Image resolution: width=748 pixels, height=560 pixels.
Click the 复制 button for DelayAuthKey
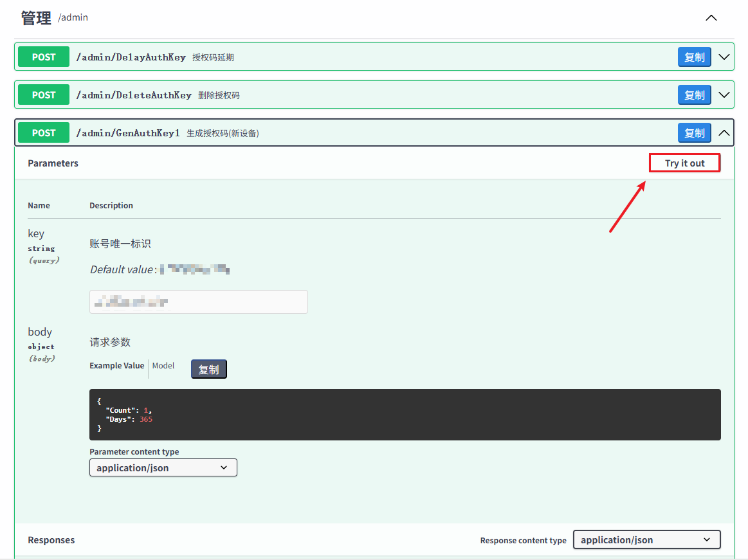pos(694,57)
